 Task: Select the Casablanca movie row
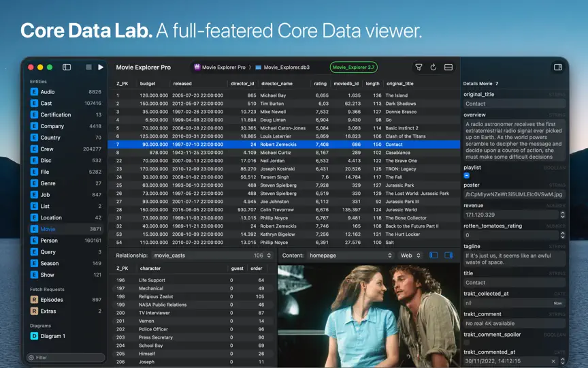point(284,153)
